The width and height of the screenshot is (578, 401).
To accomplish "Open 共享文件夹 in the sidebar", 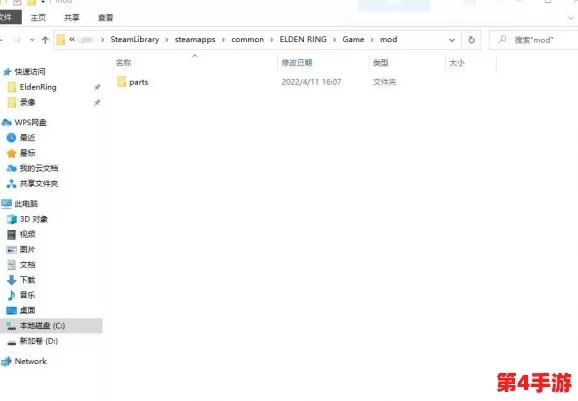I will pyautogui.click(x=39, y=183).
